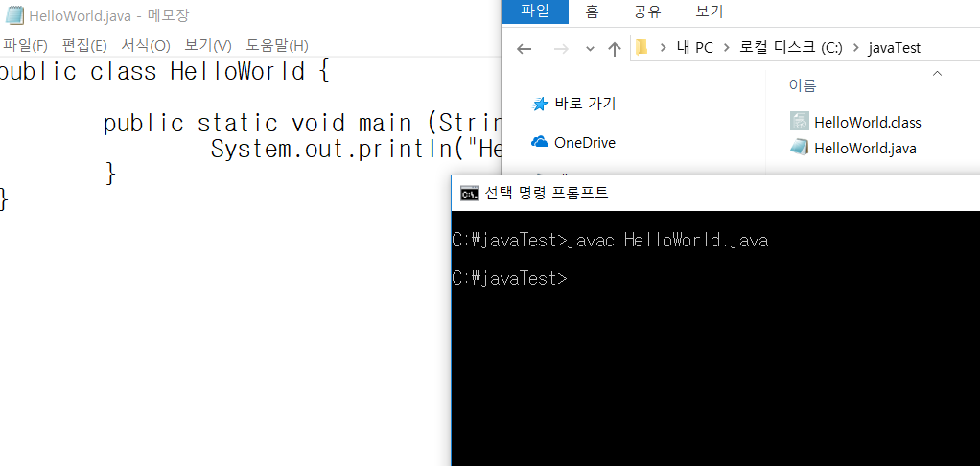Click the HelloWorld.class file icon
This screenshot has width=980, height=466.
(x=800, y=121)
